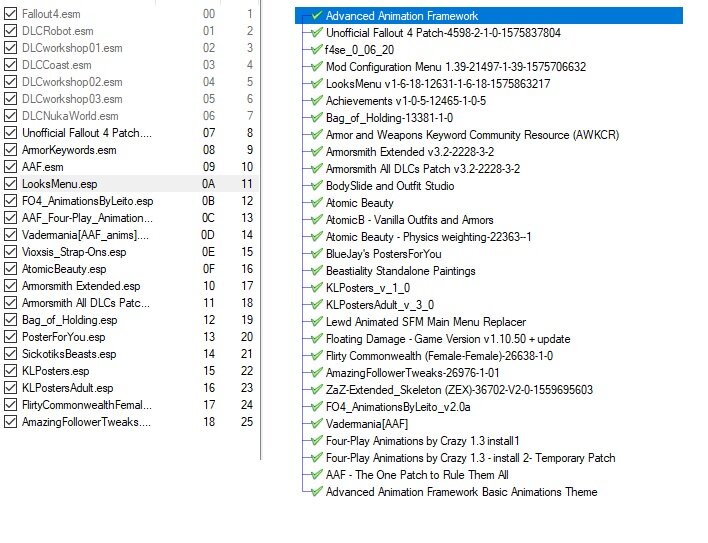Click the green check beside Flirty Commonwealth (Female-Female)
The width and height of the screenshot is (708, 543).
[x=317, y=356]
